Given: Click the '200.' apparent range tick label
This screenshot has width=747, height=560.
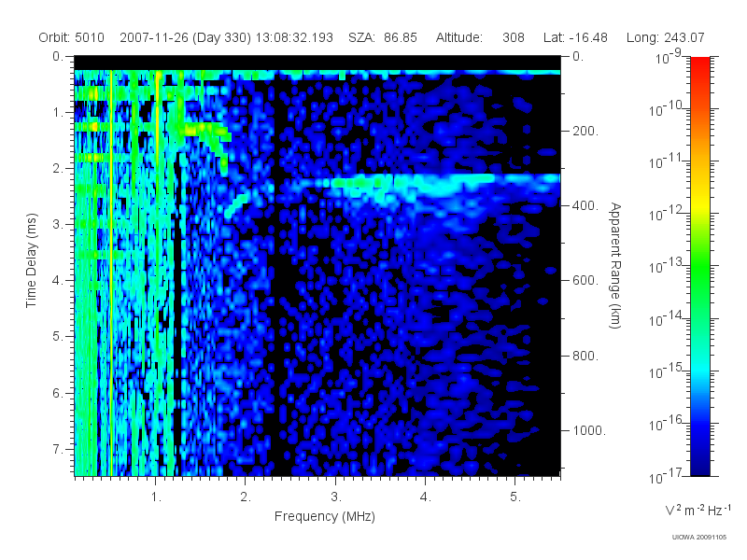Looking at the screenshot, I should (585, 131).
